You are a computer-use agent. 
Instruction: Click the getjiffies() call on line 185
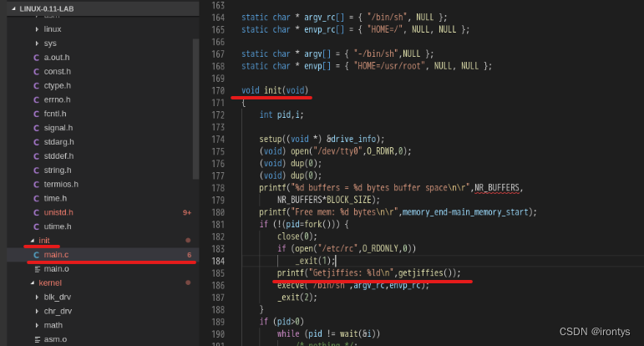pos(427,272)
